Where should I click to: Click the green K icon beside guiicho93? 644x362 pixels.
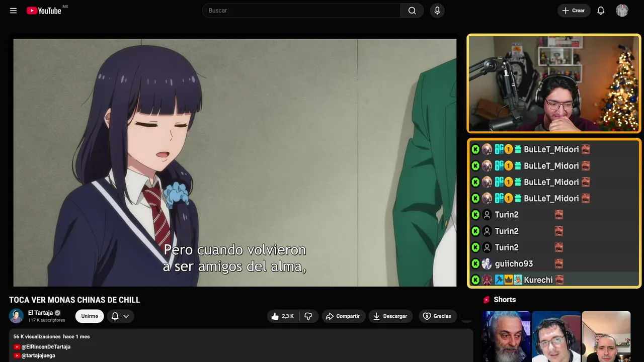475,263
